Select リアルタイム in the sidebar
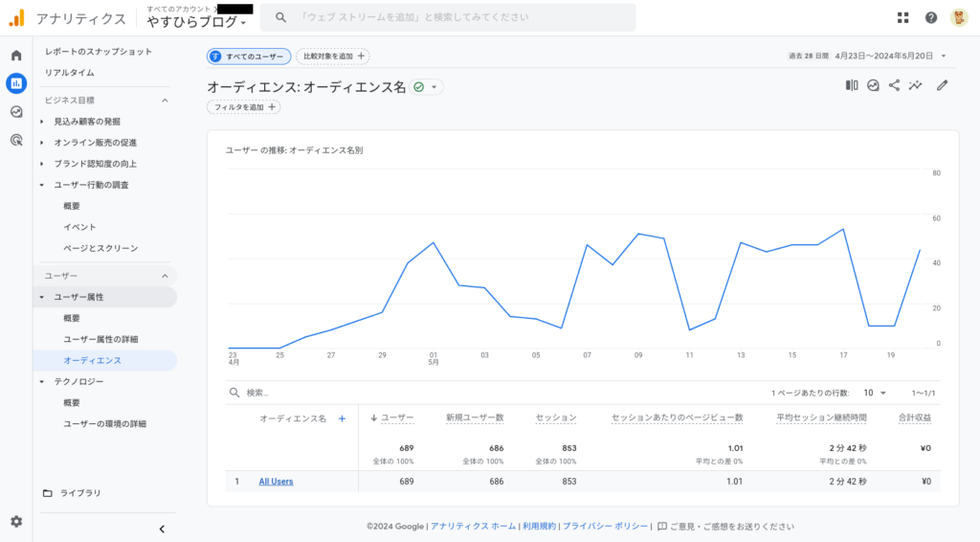Viewport: 980px width, 542px height. point(70,73)
